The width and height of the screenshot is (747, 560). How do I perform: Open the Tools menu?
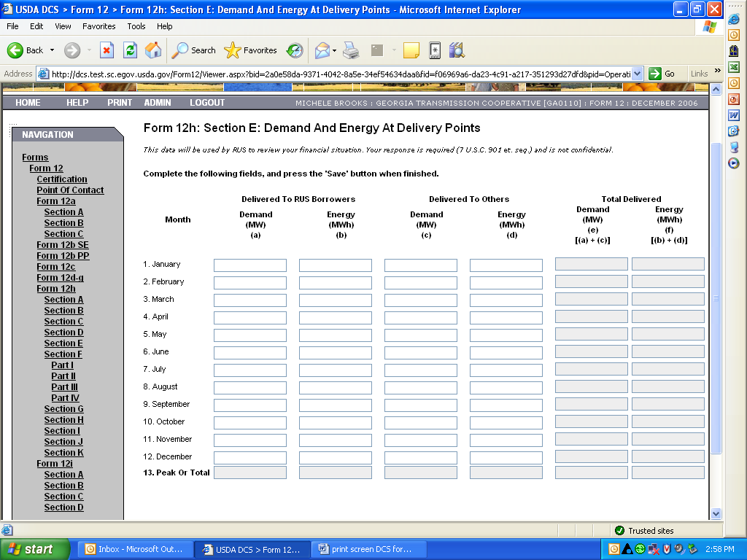tap(136, 26)
